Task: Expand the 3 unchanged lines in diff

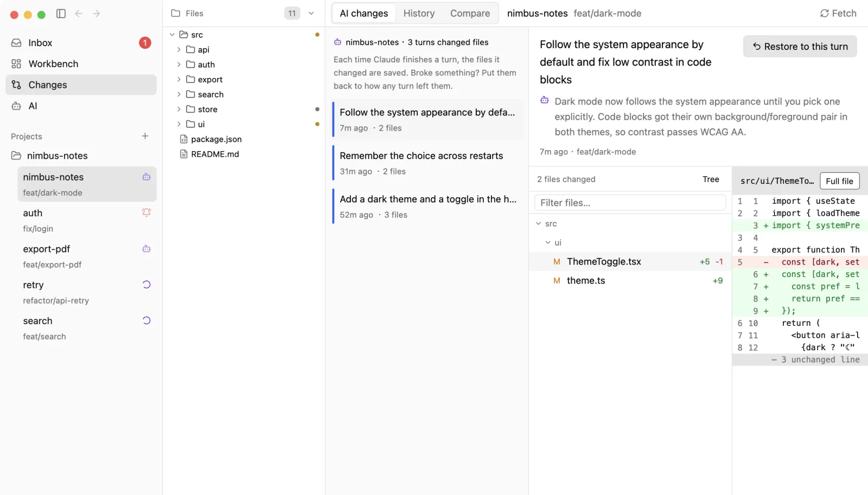Action: [800, 360]
